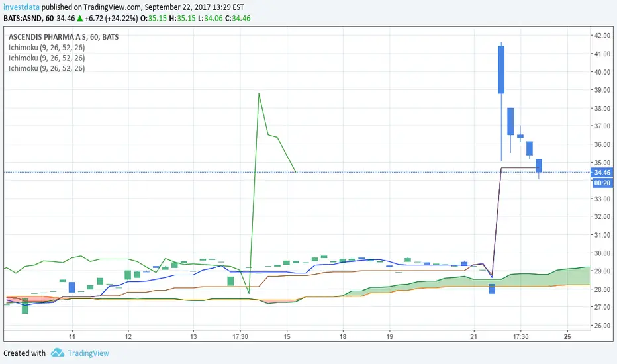Click the TradingView link at bottom
Screen dimensions: 617x364
click(88, 353)
